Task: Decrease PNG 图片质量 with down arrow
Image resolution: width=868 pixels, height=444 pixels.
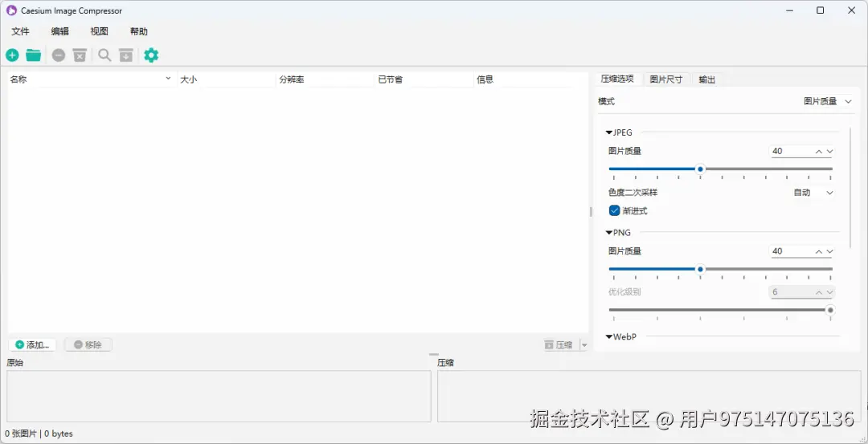Action: click(x=829, y=251)
